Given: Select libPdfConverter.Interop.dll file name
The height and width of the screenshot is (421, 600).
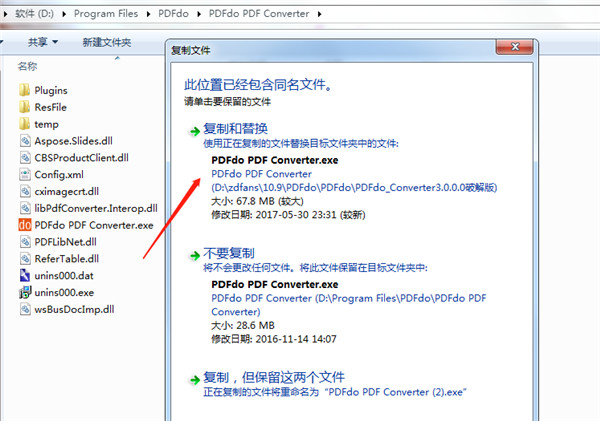Looking at the screenshot, I should coord(96,208).
